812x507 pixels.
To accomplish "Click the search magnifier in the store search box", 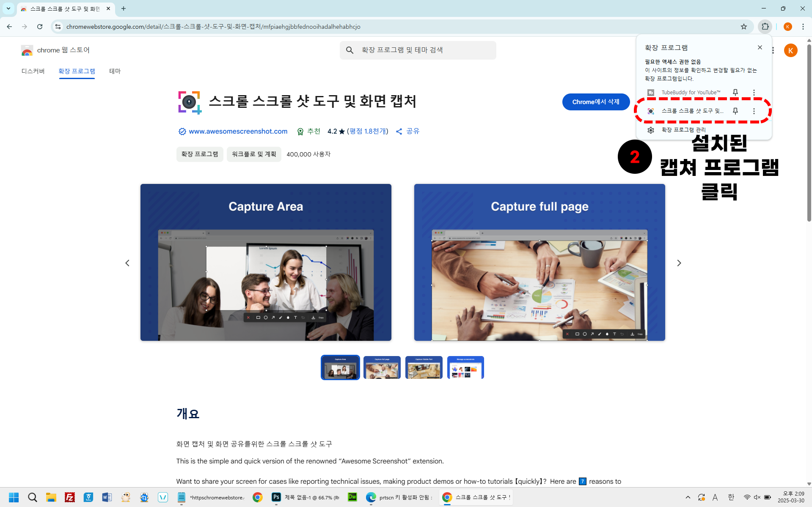I will (x=350, y=50).
